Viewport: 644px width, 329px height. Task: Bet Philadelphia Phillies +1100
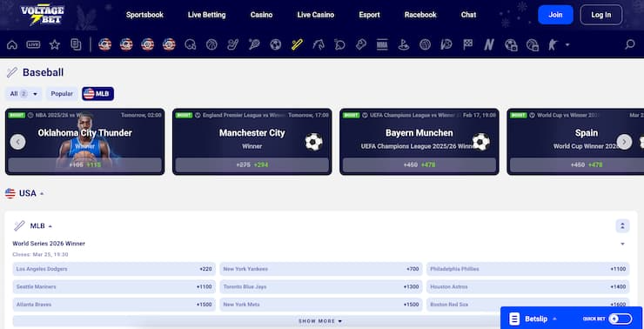(527, 269)
